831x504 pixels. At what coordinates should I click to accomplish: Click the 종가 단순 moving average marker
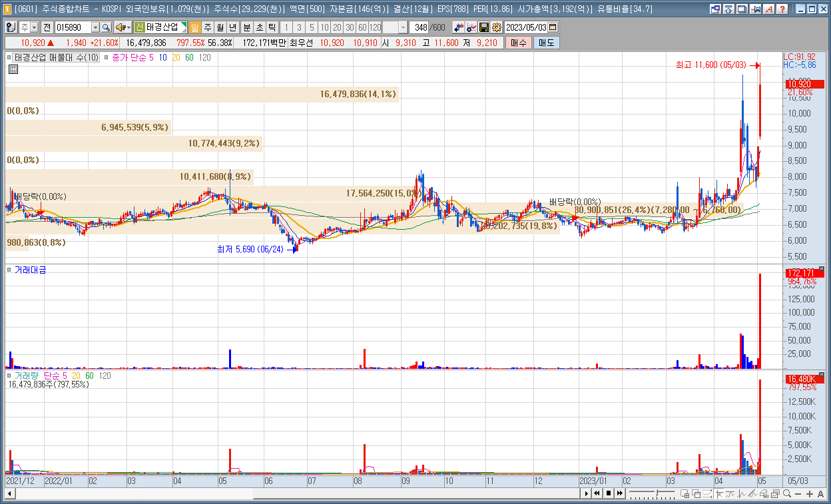click(107, 58)
